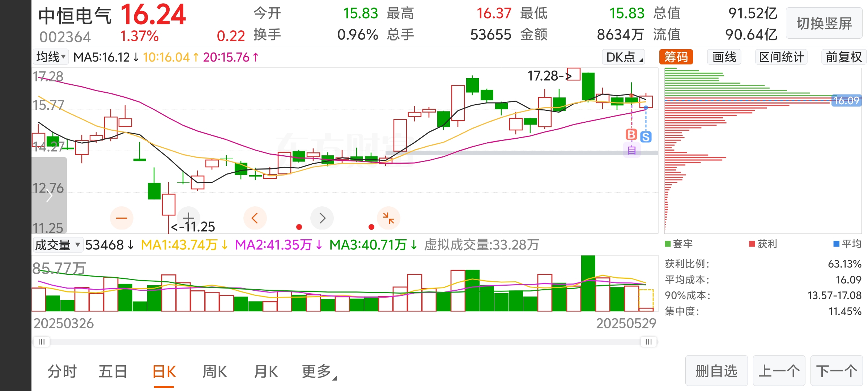Viewport: 868px width, 391px height.
Task: Expand the gray left side panel arrow
Action: [49, 195]
